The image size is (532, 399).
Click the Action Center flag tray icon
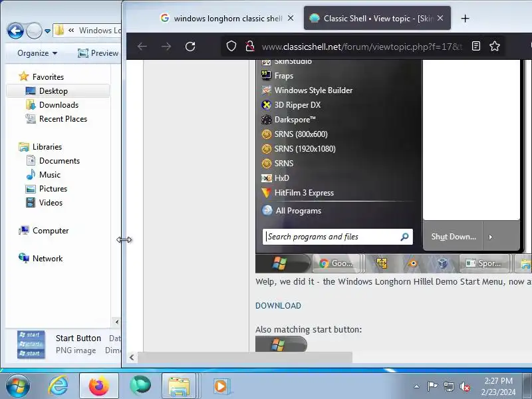coord(432,386)
